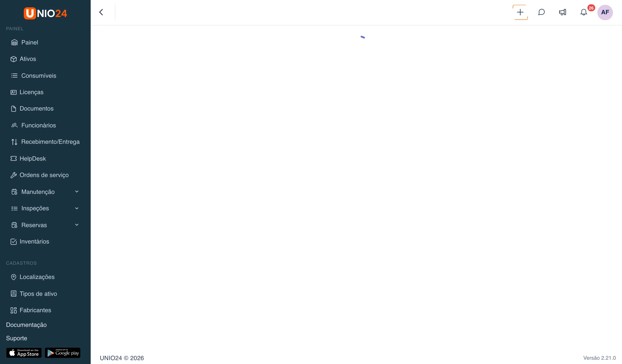Click the Inspeções menu label

35,208
